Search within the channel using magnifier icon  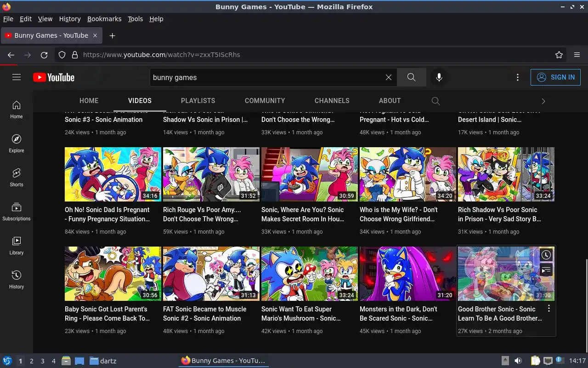pyautogui.click(x=436, y=101)
